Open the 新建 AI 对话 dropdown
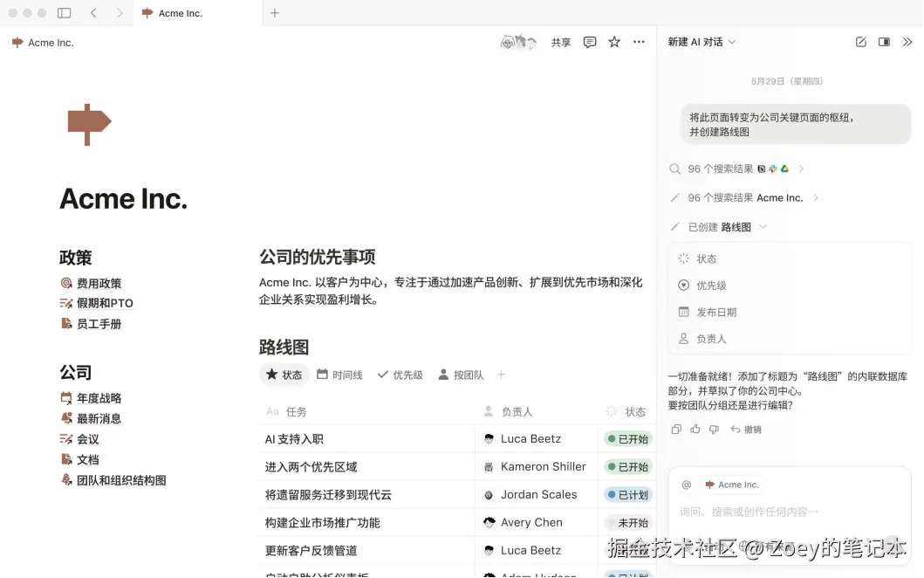The height and width of the screenshot is (578, 924). tap(702, 42)
